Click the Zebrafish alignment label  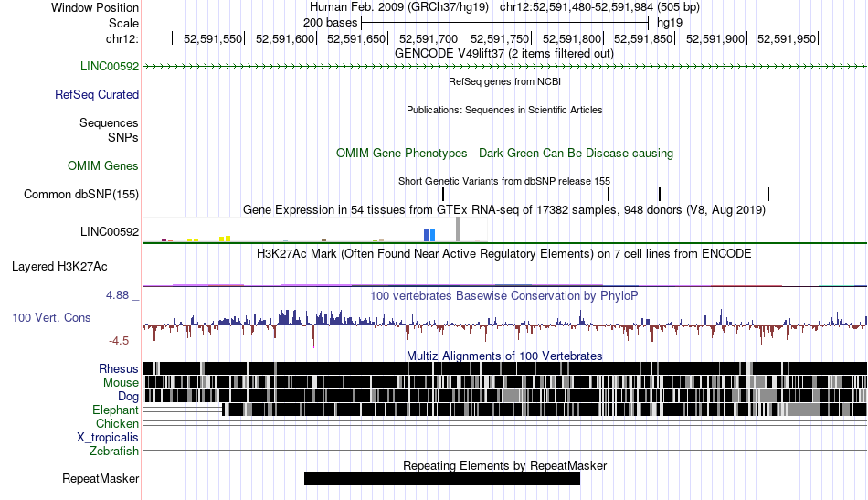114,452
